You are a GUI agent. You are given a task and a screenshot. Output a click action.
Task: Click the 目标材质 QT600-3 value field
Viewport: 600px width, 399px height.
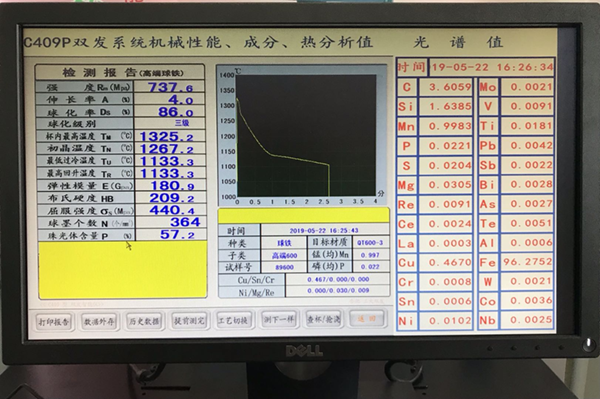[370, 243]
